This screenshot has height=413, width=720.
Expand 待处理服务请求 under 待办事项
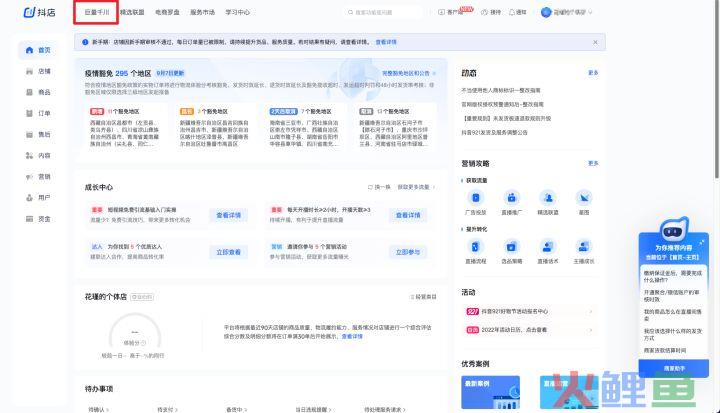385,409
